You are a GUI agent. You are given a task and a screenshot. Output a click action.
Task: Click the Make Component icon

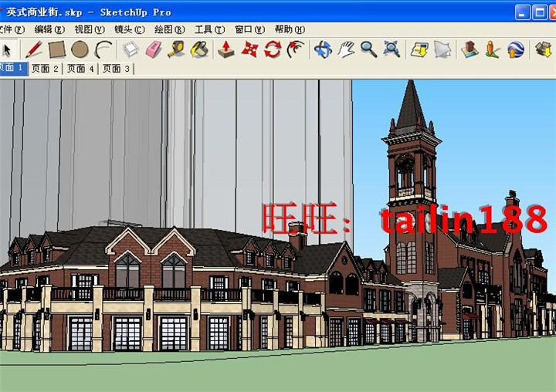(x=131, y=49)
